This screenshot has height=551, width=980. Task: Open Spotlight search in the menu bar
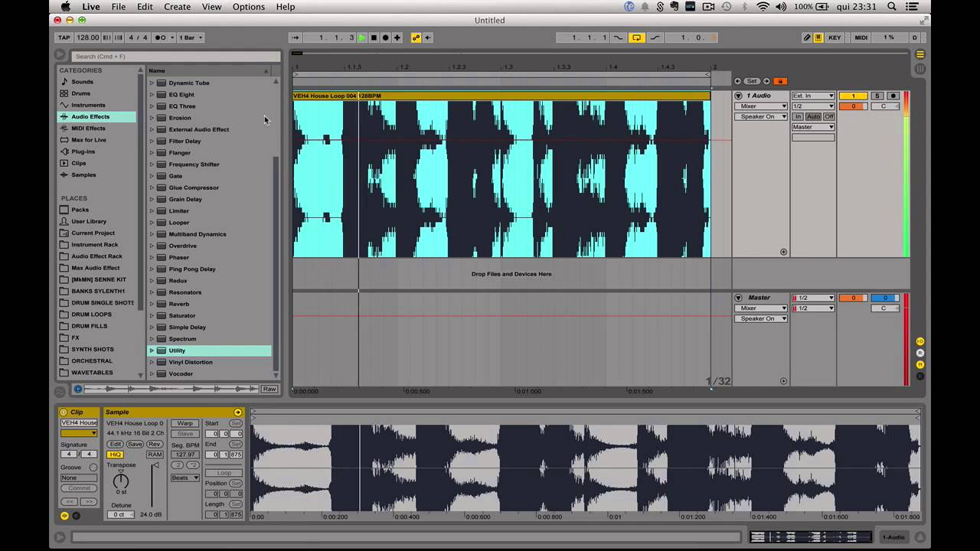pyautogui.click(x=892, y=7)
